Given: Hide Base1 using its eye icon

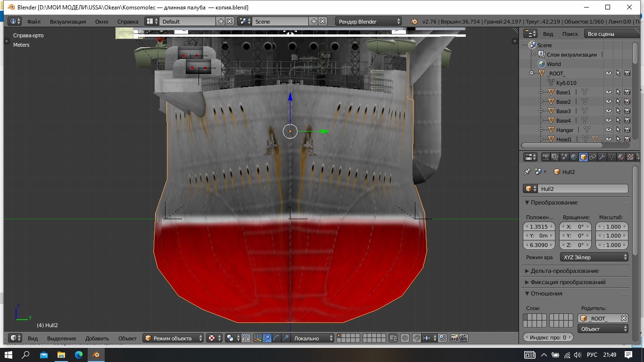Looking at the screenshot, I should (608, 92).
